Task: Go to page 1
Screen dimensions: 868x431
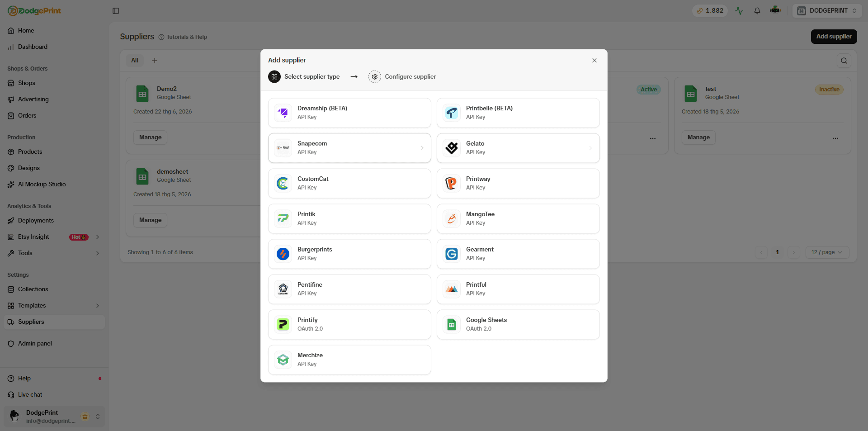Action: click(x=778, y=252)
